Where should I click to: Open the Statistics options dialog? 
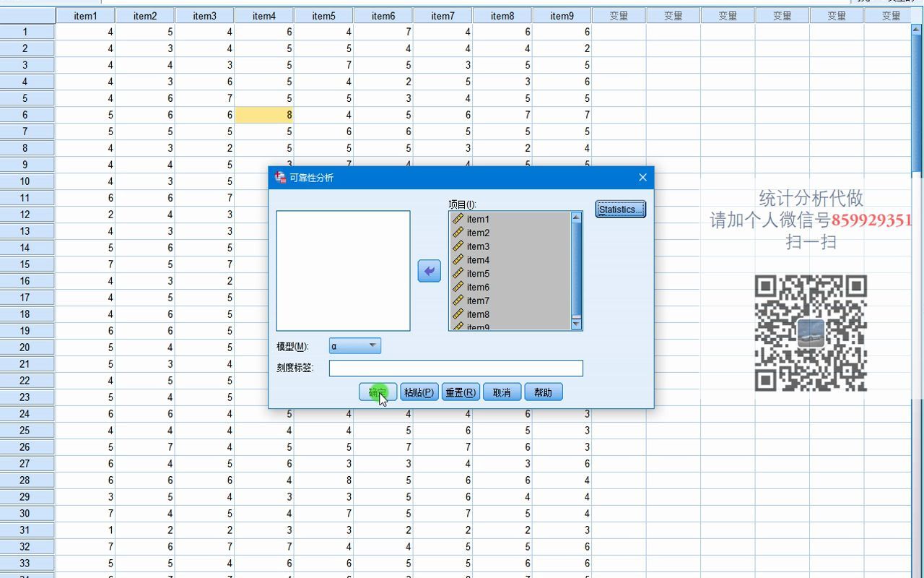(x=620, y=210)
